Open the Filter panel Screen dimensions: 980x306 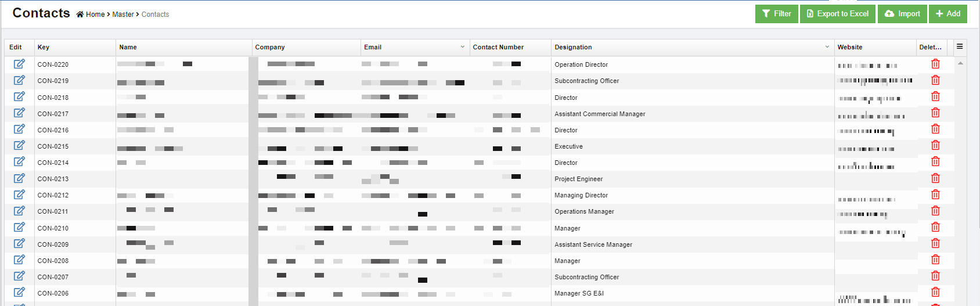pos(776,14)
